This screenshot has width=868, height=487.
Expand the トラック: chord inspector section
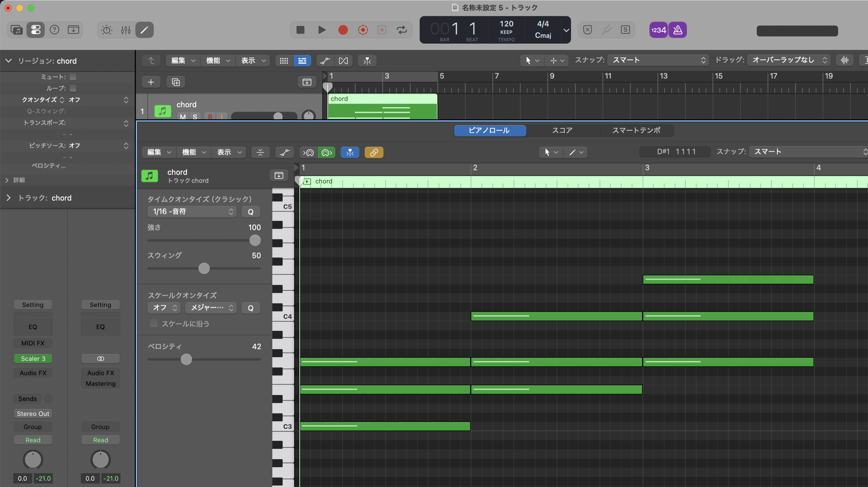coord(8,198)
